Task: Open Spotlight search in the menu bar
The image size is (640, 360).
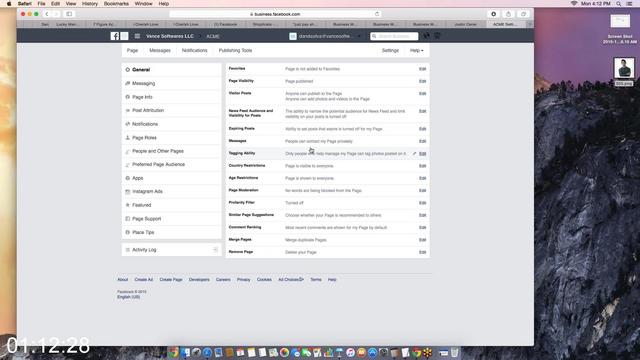Action: point(619,3)
